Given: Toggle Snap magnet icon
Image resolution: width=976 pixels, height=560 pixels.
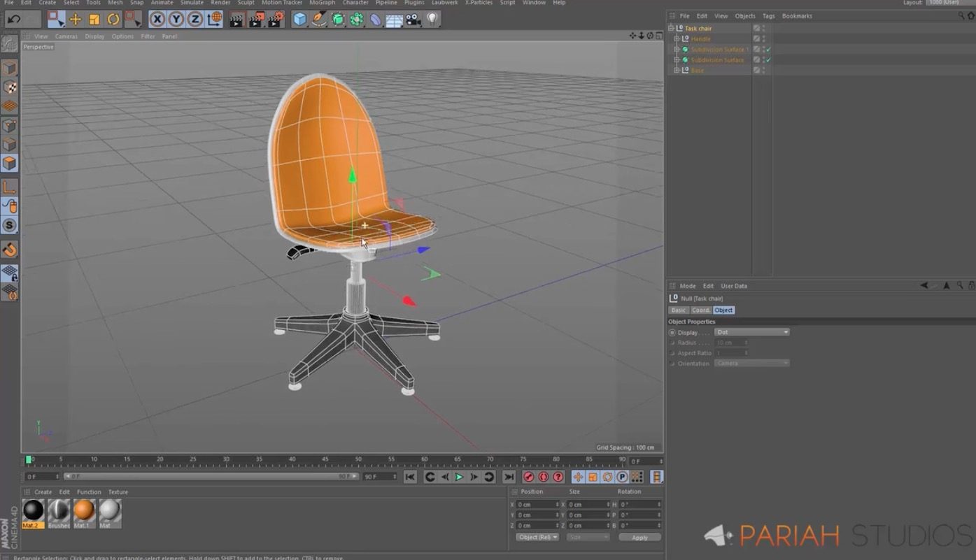Looking at the screenshot, I should point(10,250).
